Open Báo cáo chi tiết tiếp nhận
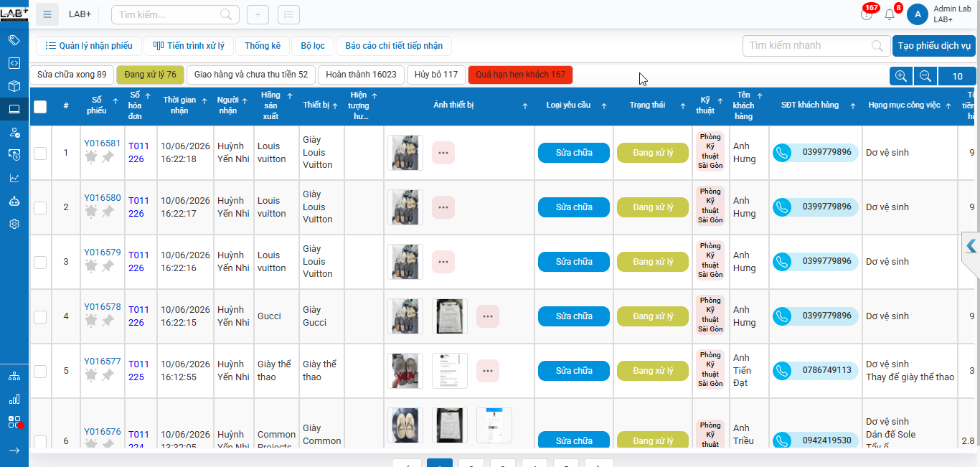Screen dimensions: 980x467 [394, 46]
